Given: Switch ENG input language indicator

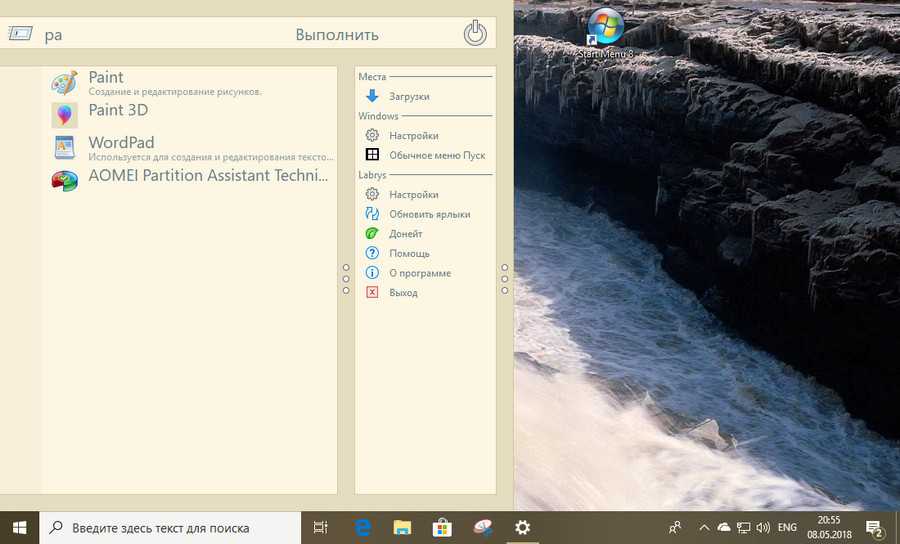Looking at the screenshot, I should pyautogui.click(x=787, y=528).
